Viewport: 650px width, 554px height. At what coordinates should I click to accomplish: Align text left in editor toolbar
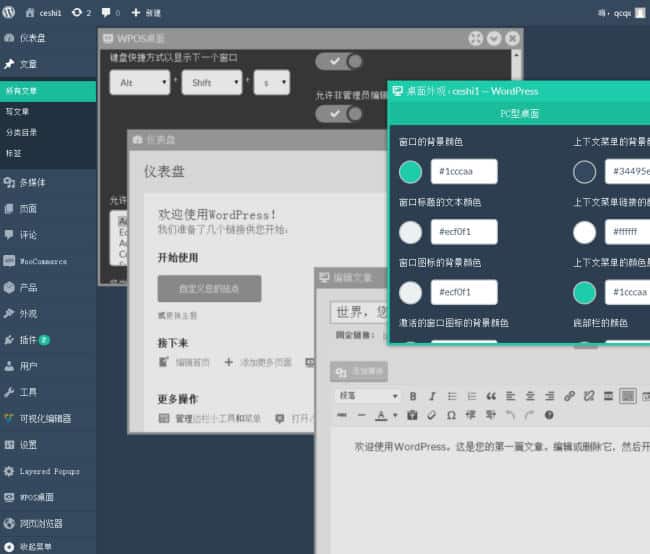click(511, 396)
